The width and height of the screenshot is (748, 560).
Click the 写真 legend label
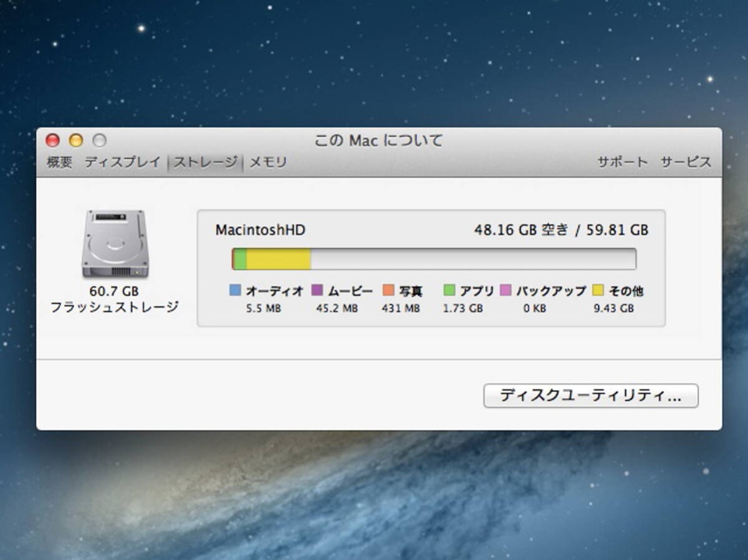pos(411,291)
